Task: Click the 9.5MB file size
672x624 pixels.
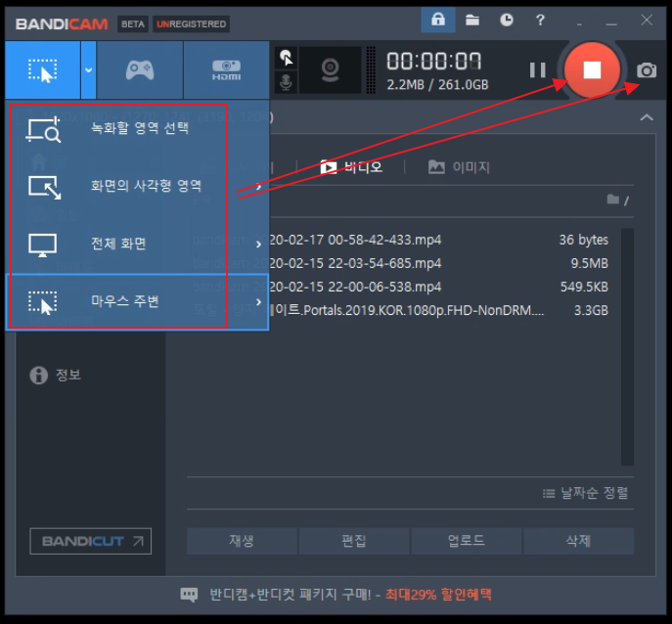Action: [589, 263]
